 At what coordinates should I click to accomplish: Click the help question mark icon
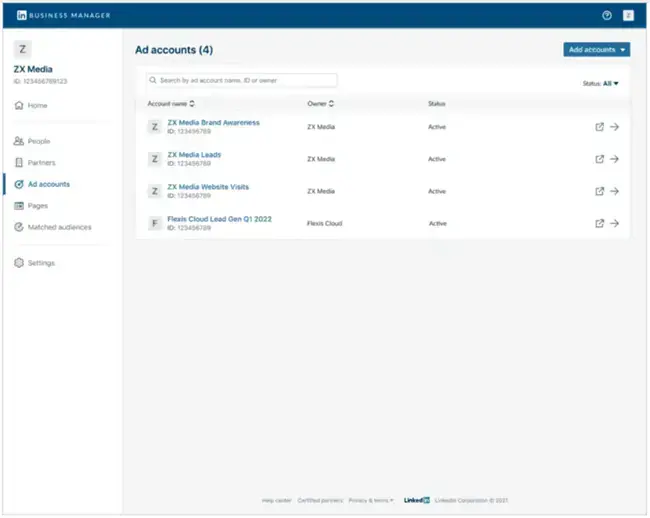pos(606,16)
